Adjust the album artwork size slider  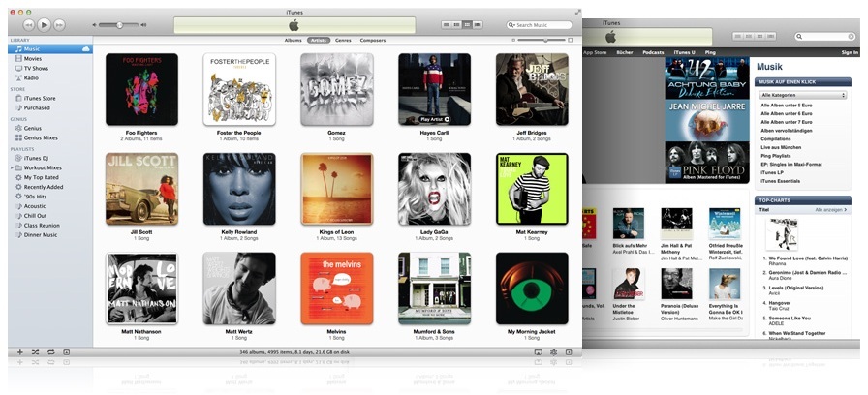point(545,40)
